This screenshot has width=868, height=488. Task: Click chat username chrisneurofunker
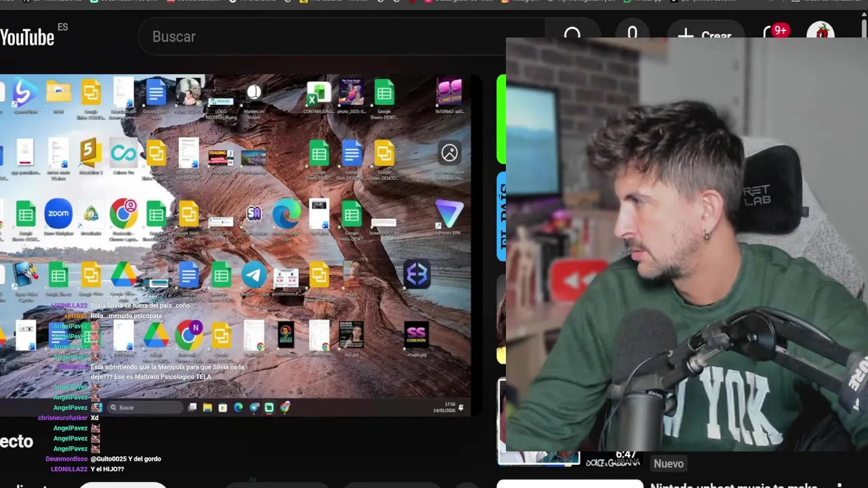click(62, 418)
